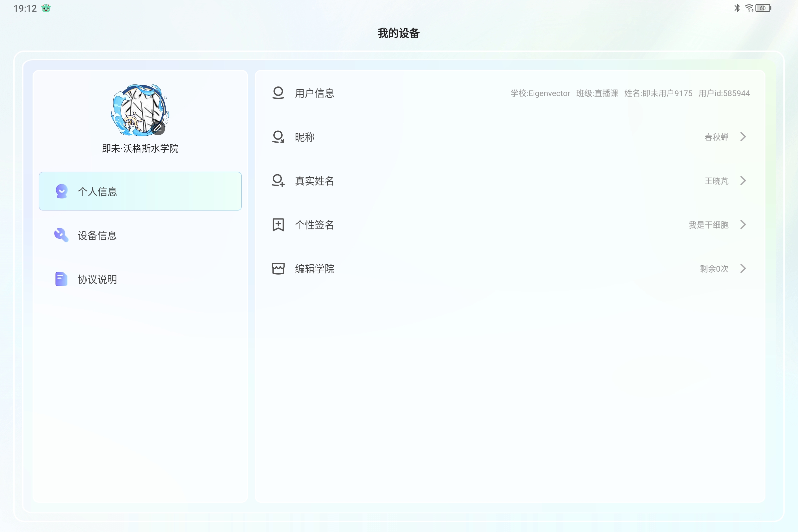Tap the green mascot status bar icon
The width and height of the screenshot is (798, 532).
click(x=46, y=8)
